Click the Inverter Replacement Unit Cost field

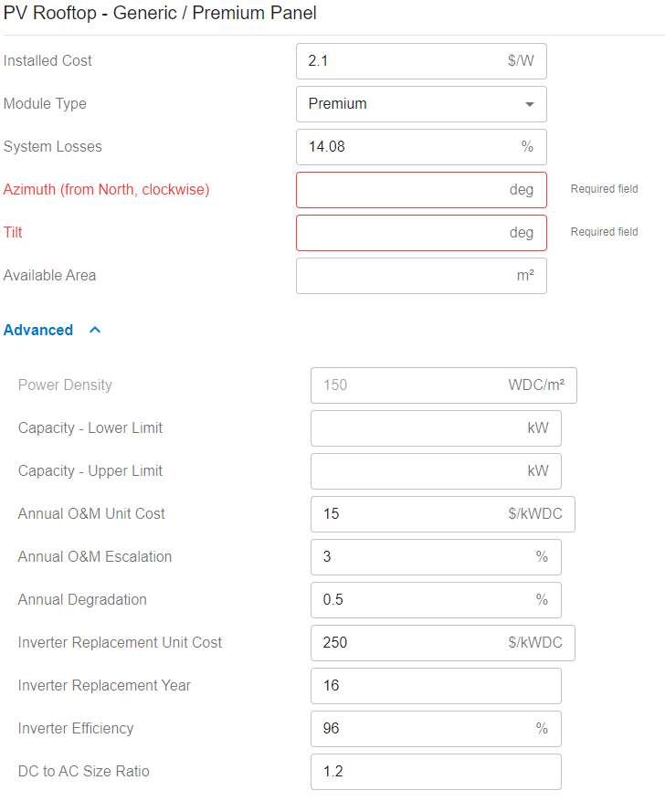click(x=411, y=643)
